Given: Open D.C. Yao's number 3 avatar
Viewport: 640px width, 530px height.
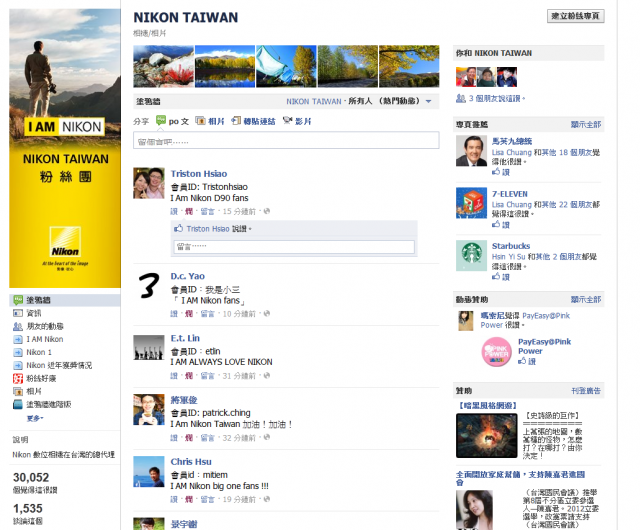Looking at the screenshot, I should [x=149, y=286].
